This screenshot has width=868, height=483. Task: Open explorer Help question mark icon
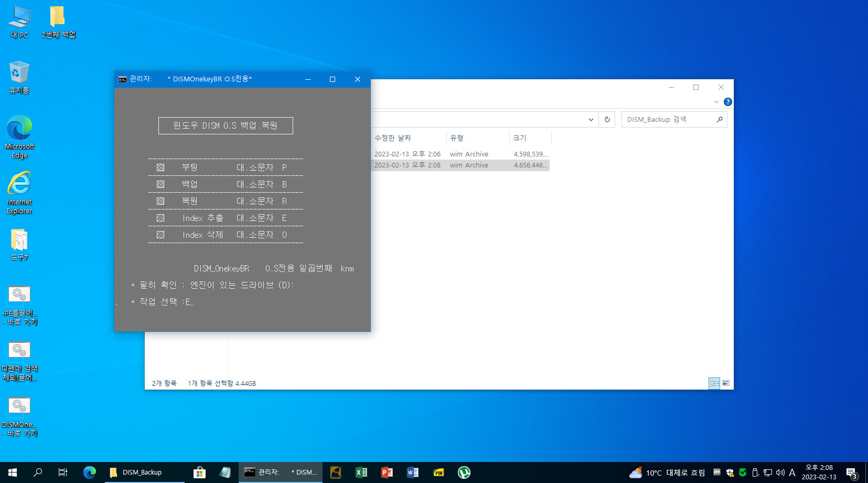click(x=728, y=102)
